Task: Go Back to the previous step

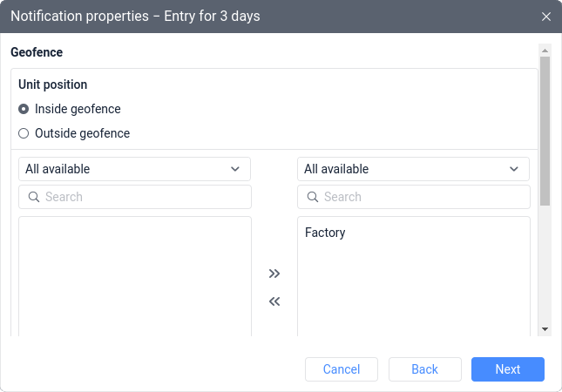Action: [424, 369]
